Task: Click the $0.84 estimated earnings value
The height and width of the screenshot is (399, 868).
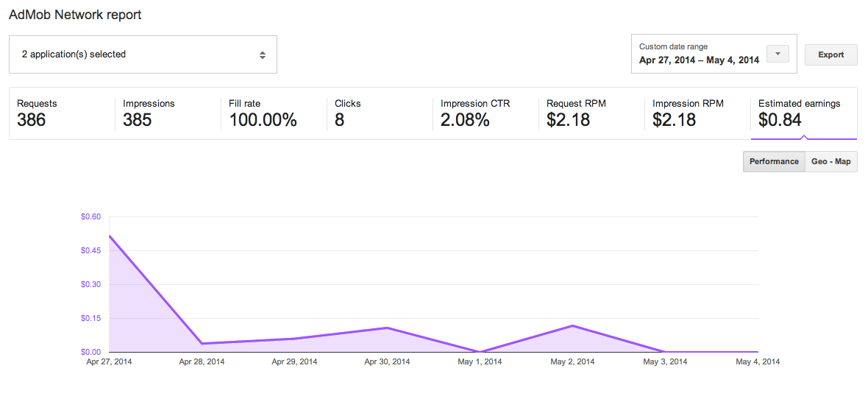Action: coord(780,120)
